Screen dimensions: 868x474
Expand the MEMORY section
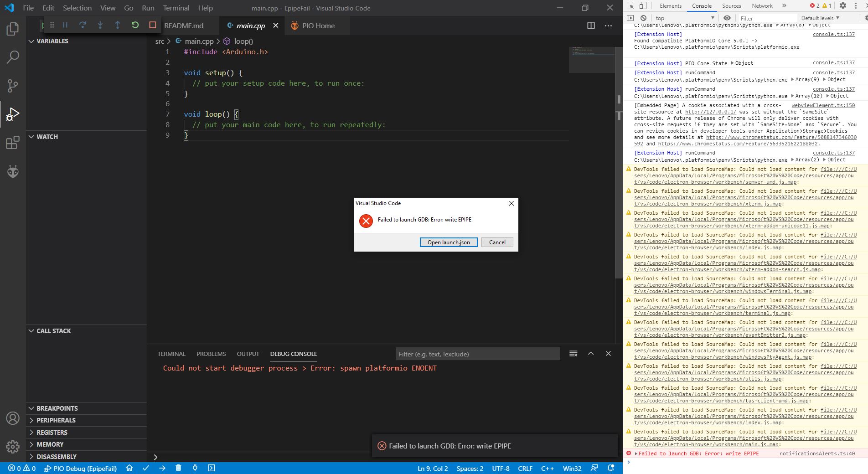[x=87, y=444]
